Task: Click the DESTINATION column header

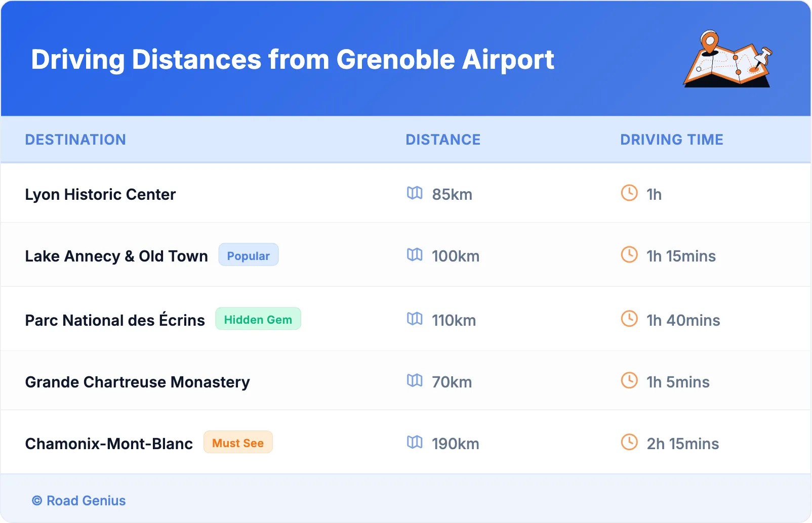Action: point(75,140)
